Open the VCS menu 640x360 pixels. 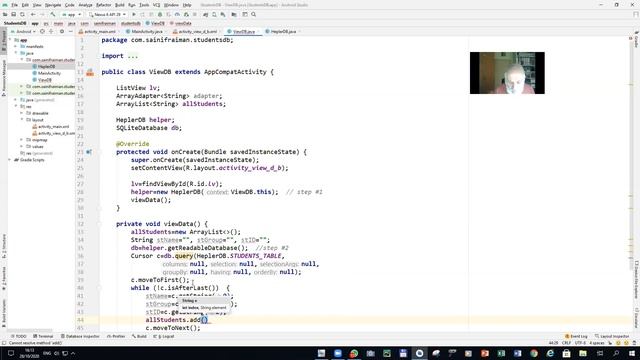[x=156, y=5]
